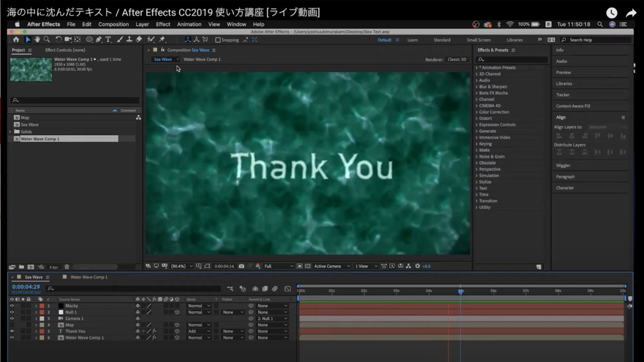Open the magnification ratio dropdown
Viewport: 644px width, 362px height.
click(181, 265)
